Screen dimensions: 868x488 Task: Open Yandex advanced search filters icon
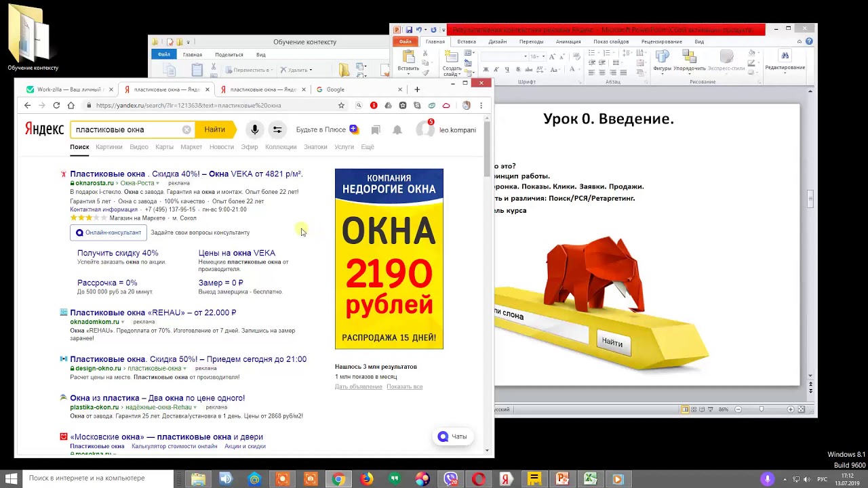[277, 129]
